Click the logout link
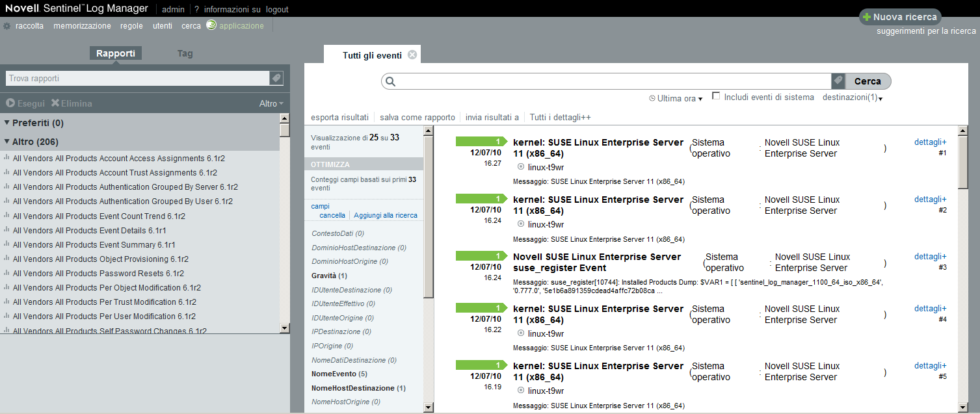 coord(277,10)
